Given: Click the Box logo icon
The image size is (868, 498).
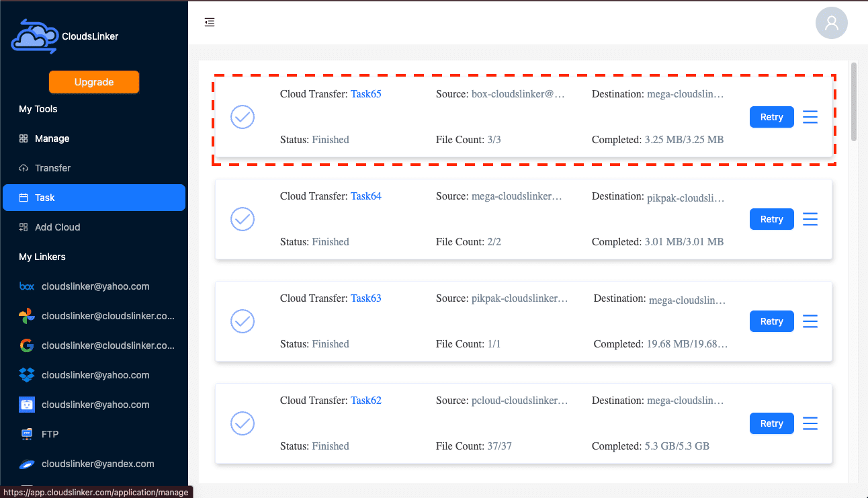Looking at the screenshot, I should point(27,286).
